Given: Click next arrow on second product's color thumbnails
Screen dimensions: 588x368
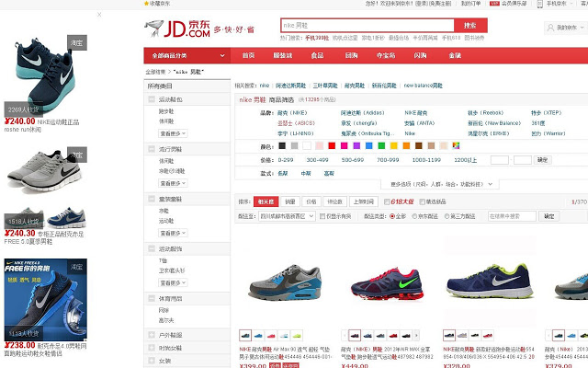Looking at the screenshot, I should click(416, 335).
